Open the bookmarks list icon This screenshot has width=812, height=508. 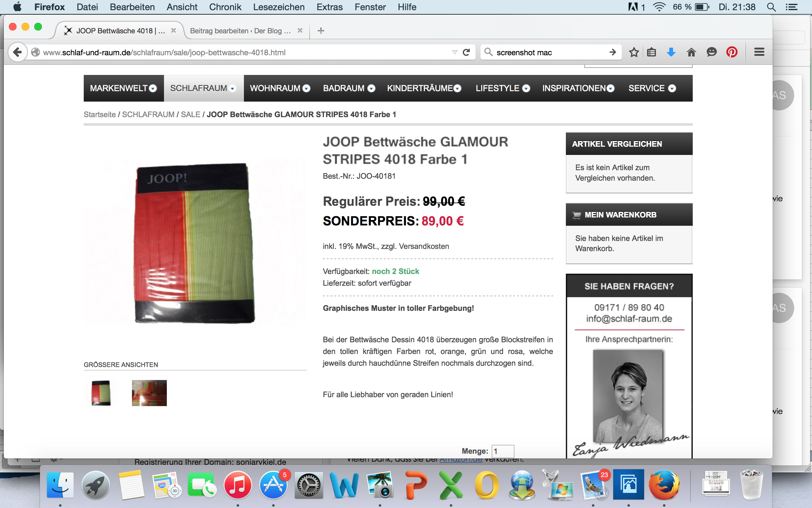coord(651,52)
